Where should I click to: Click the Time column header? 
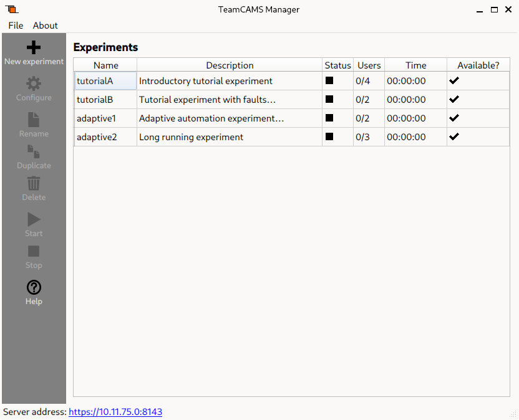point(415,65)
